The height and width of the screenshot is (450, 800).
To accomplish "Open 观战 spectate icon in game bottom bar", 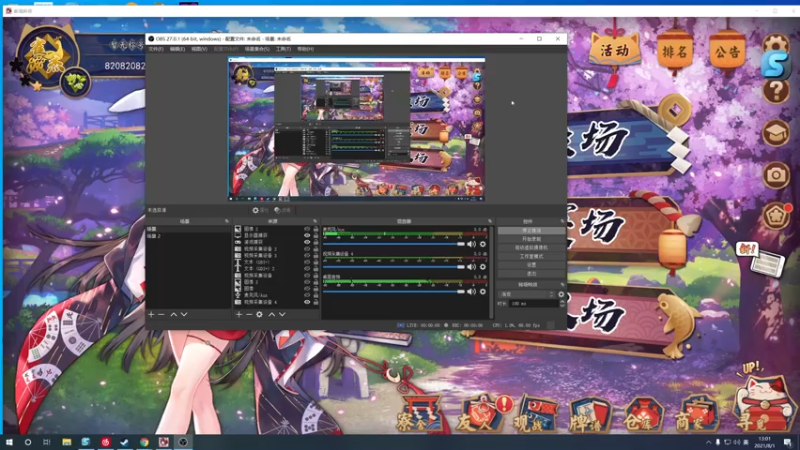I will click(x=534, y=414).
